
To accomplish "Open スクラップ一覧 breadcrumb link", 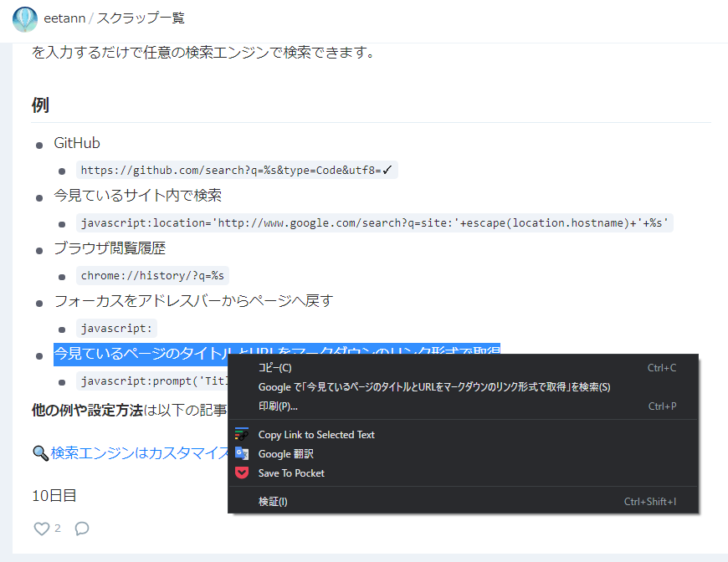I will click(141, 18).
